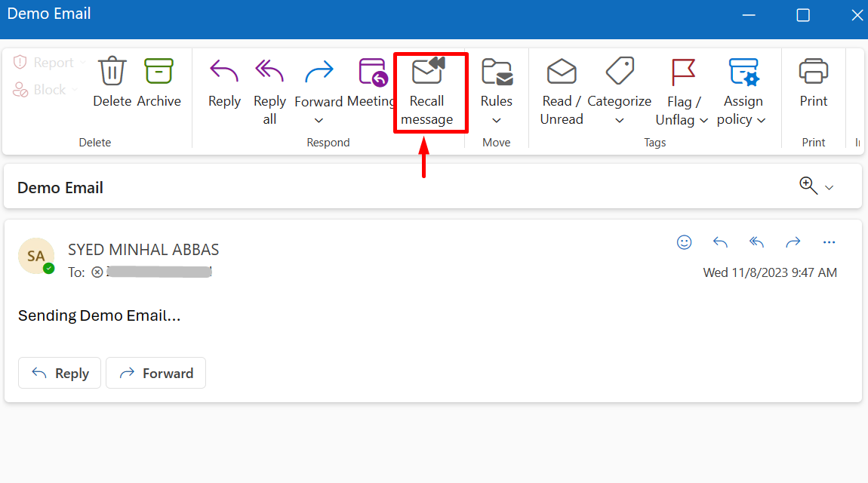Screen dimensions: 868x483
Task: Open the Categorize tag dropdown
Action: [619, 121]
